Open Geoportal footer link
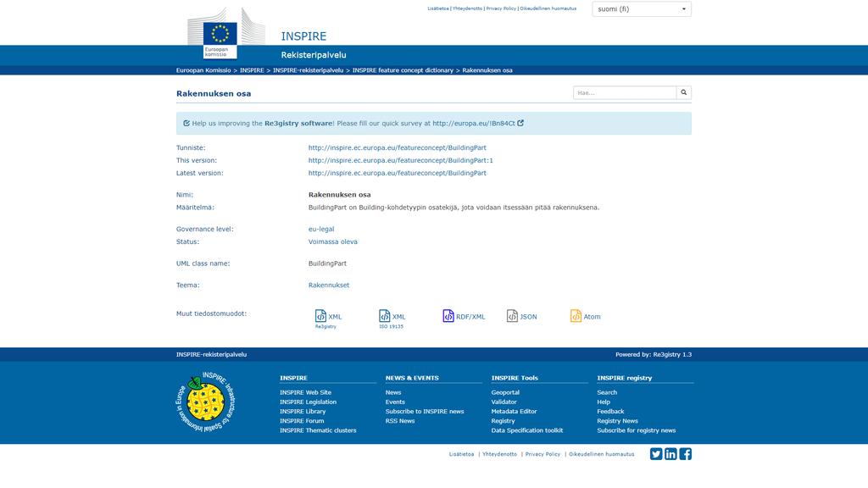The image size is (868, 488). [505, 392]
